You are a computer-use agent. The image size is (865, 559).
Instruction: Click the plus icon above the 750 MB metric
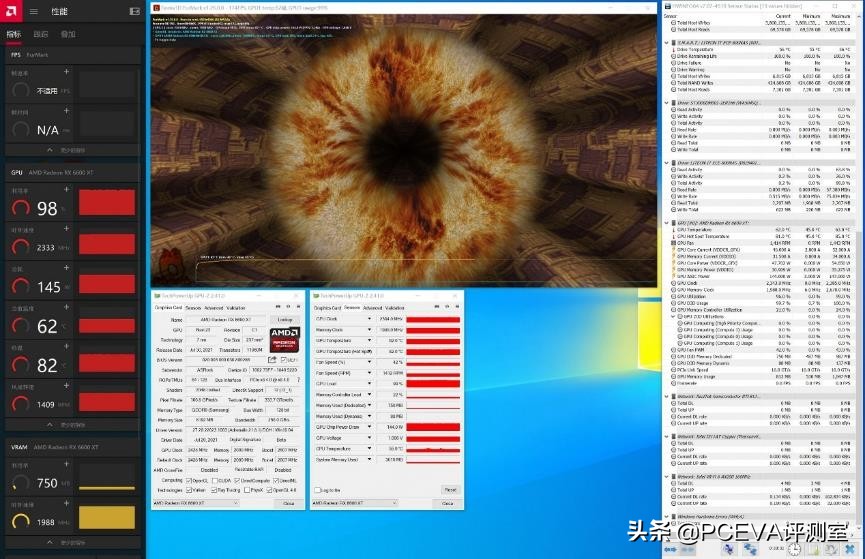pyautogui.click(x=67, y=465)
